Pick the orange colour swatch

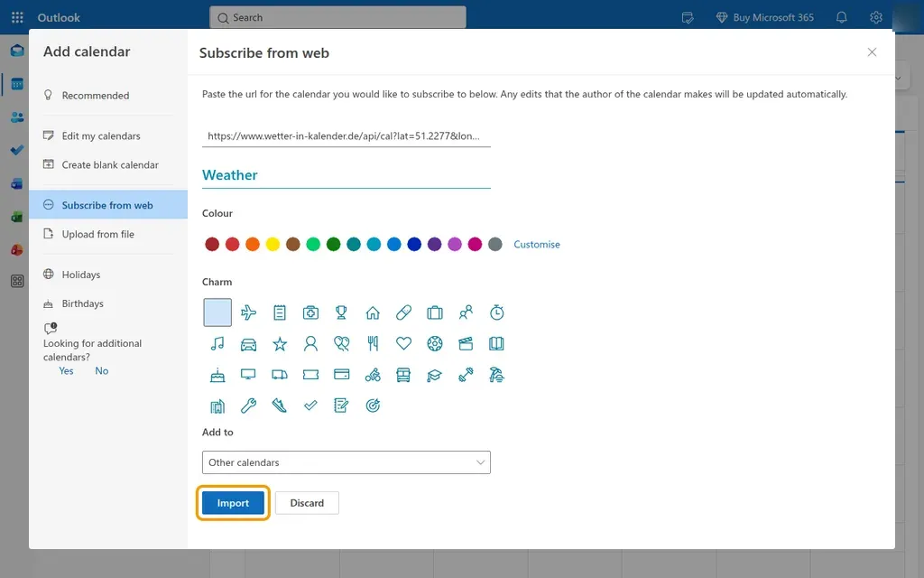(x=253, y=244)
